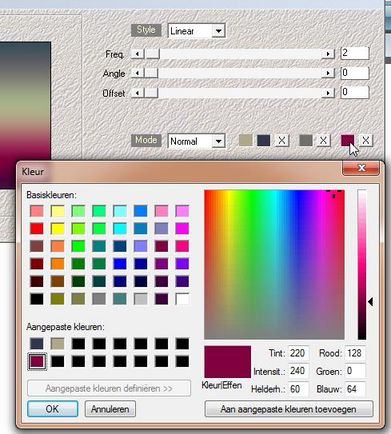The image size is (391, 434).
Task: Click the Annuleren button
Action: [x=110, y=409]
